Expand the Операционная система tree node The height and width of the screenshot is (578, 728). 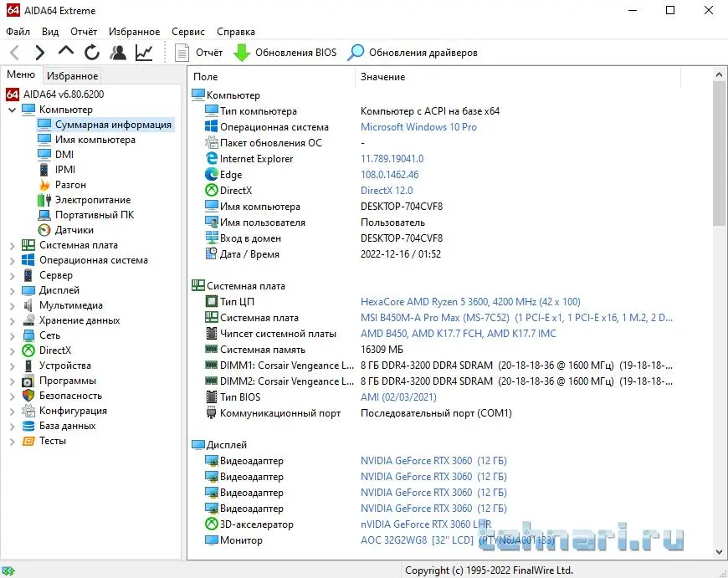(12, 261)
